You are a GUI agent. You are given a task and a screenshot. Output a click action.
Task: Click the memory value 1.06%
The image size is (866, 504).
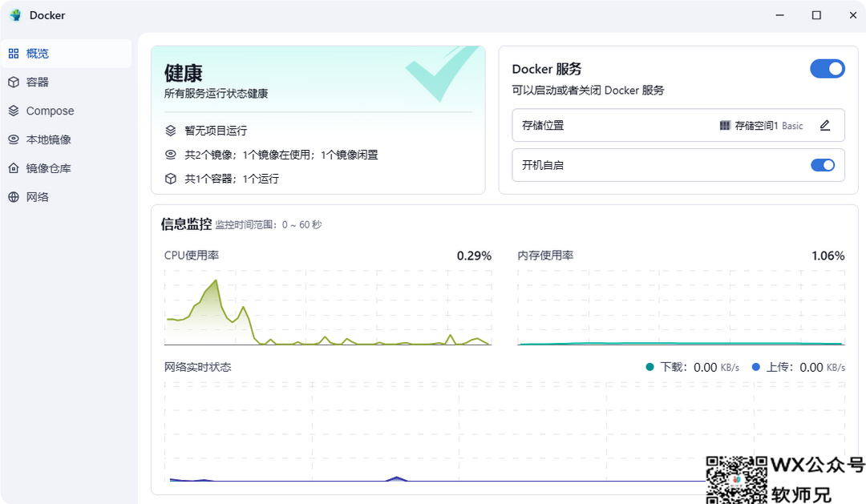click(828, 256)
